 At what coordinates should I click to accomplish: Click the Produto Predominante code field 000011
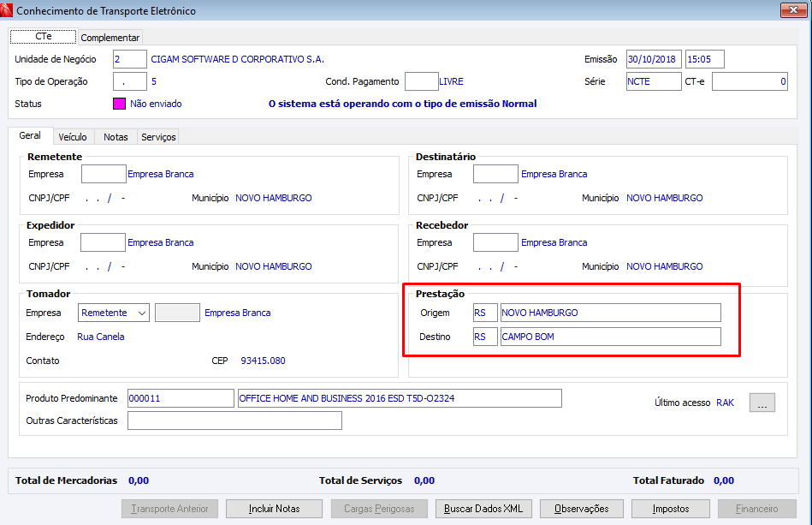pos(181,398)
